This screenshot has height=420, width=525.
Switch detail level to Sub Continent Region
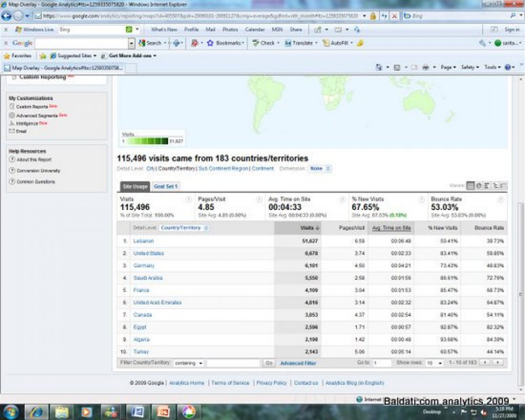point(223,169)
